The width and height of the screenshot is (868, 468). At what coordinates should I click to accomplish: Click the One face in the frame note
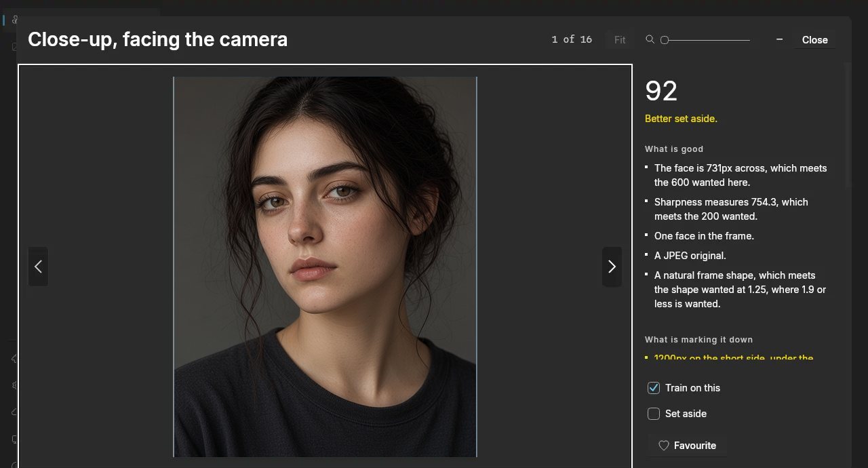point(704,236)
